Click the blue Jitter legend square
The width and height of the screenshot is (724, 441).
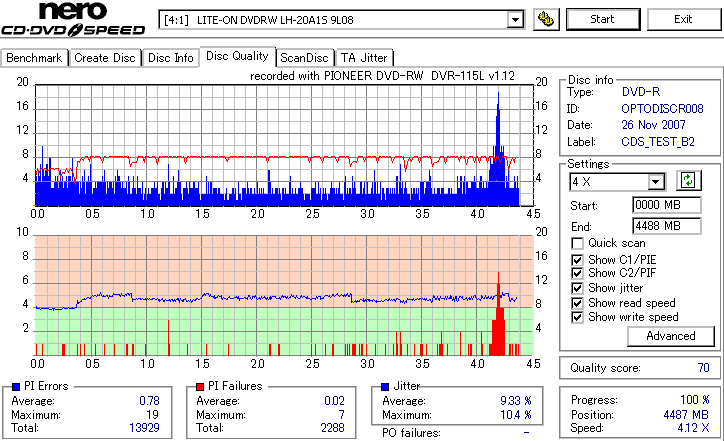[x=385, y=387]
